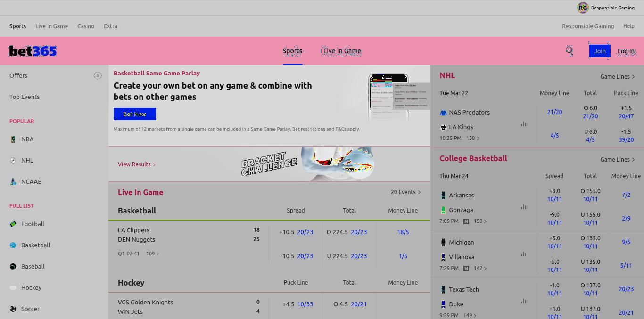This screenshot has height=319, width=644.
Task: Open View Results link
Action: tap(137, 164)
